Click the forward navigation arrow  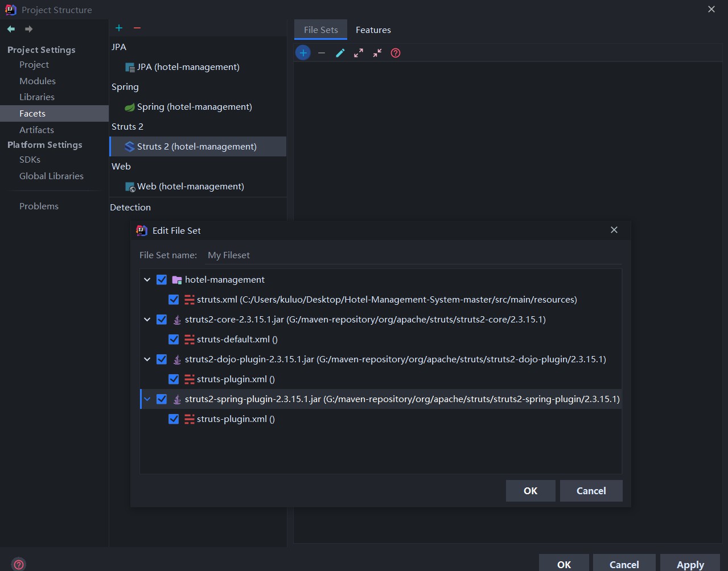coord(28,28)
